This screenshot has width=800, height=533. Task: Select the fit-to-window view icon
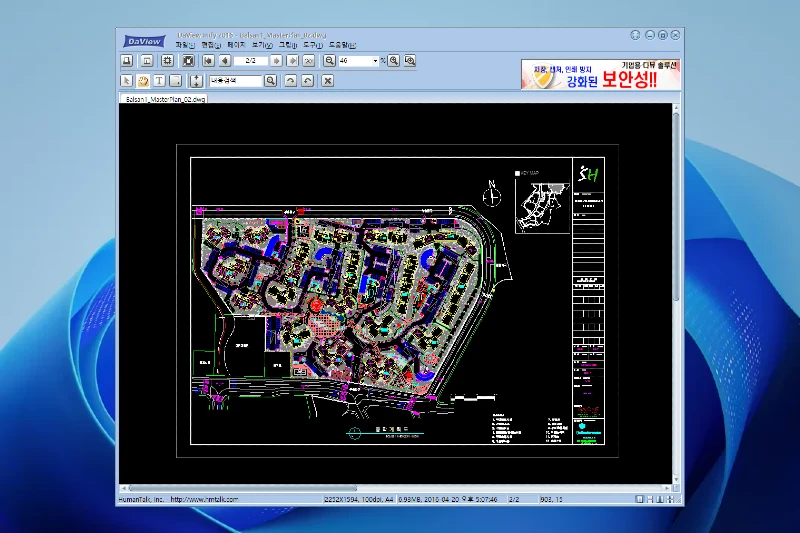(167, 61)
